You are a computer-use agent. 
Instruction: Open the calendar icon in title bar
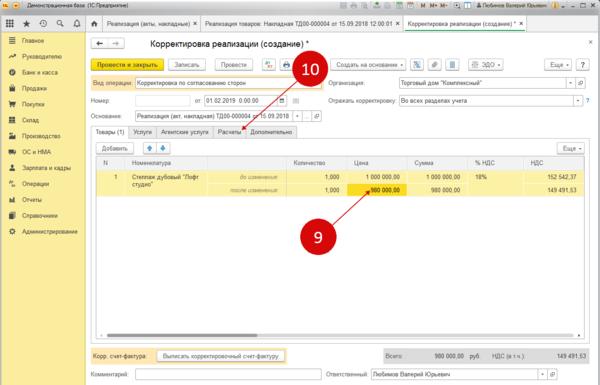(410, 5)
